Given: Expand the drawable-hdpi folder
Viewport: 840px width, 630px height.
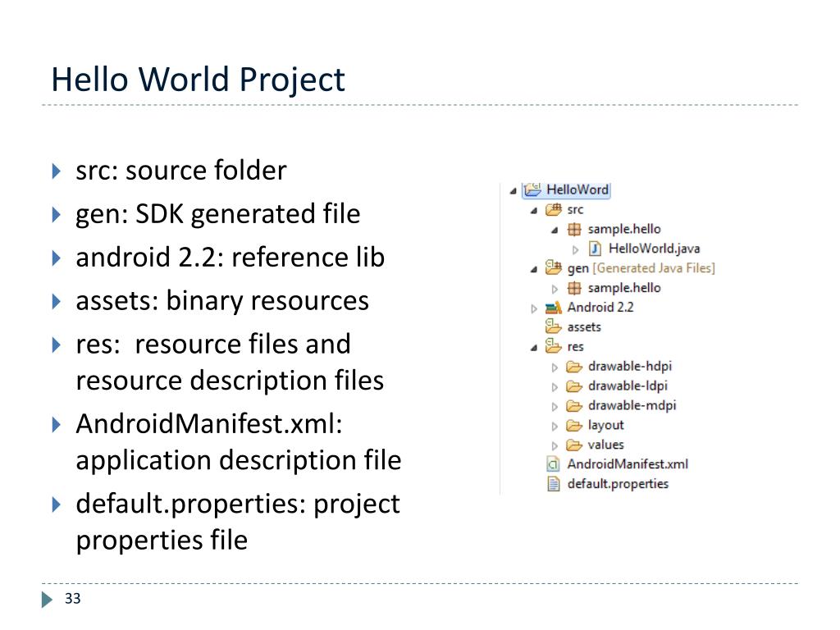Looking at the screenshot, I should point(555,367).
